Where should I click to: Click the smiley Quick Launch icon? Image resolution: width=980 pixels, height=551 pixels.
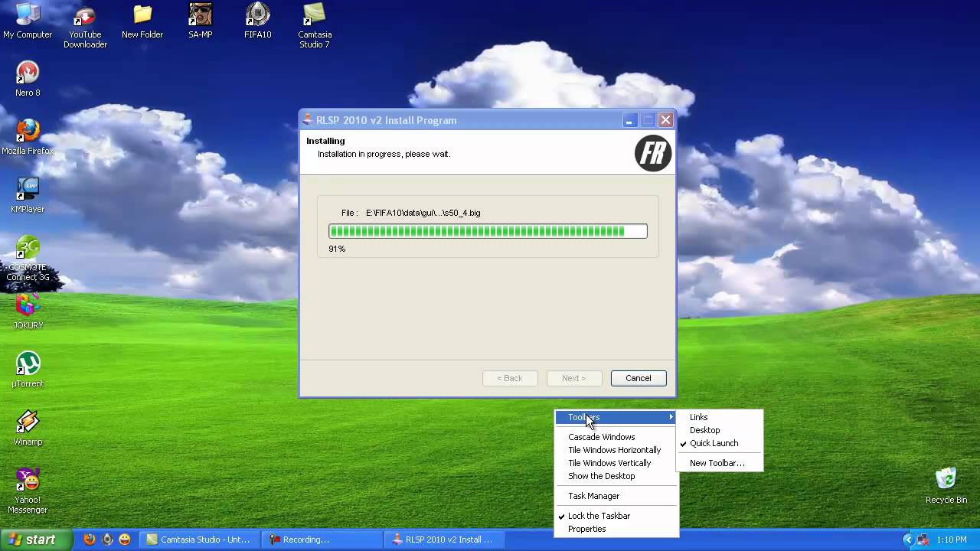125,540
